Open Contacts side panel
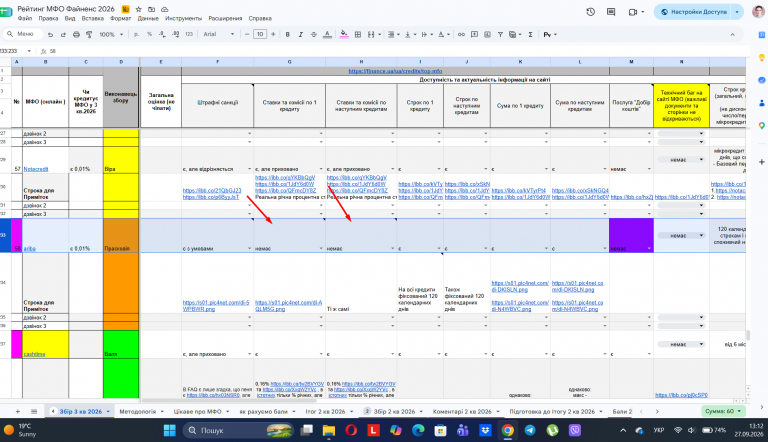768x442 pixels. click(x=762, y=103)
